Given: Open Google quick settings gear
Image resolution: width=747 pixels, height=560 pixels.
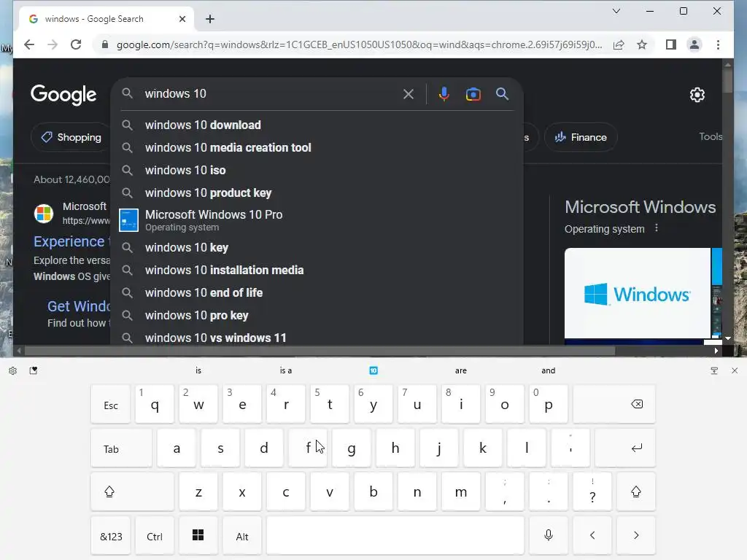Looking at the screenshot, I should click(697, 95).
